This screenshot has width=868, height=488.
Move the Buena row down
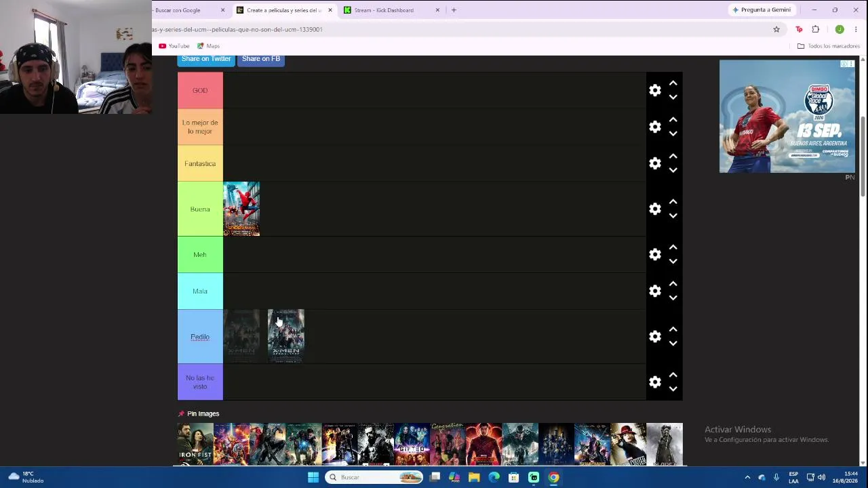(x=673, y=216)
